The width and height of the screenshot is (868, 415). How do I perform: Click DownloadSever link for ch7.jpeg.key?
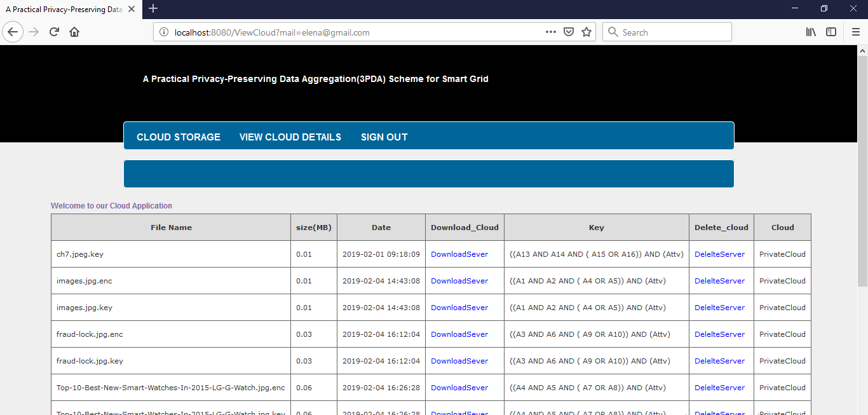tap(459, 254)
